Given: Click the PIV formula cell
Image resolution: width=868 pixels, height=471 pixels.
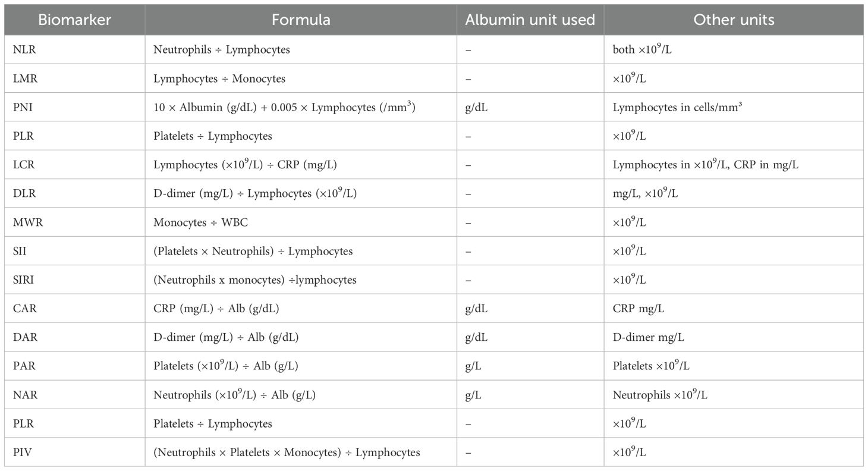Looking at the screenshot, I should 287,453.
